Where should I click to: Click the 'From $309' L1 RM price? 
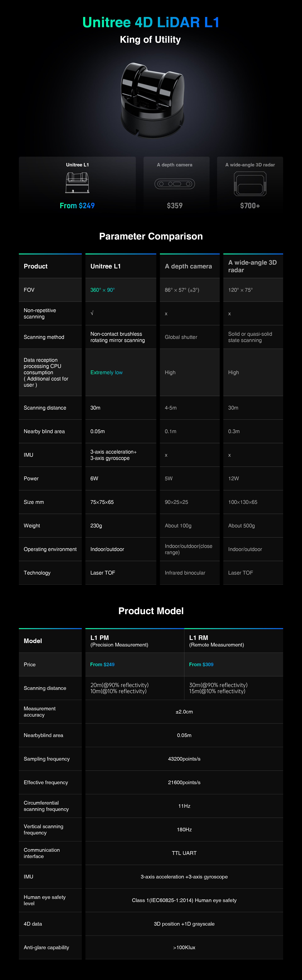[x=201, y=664]
